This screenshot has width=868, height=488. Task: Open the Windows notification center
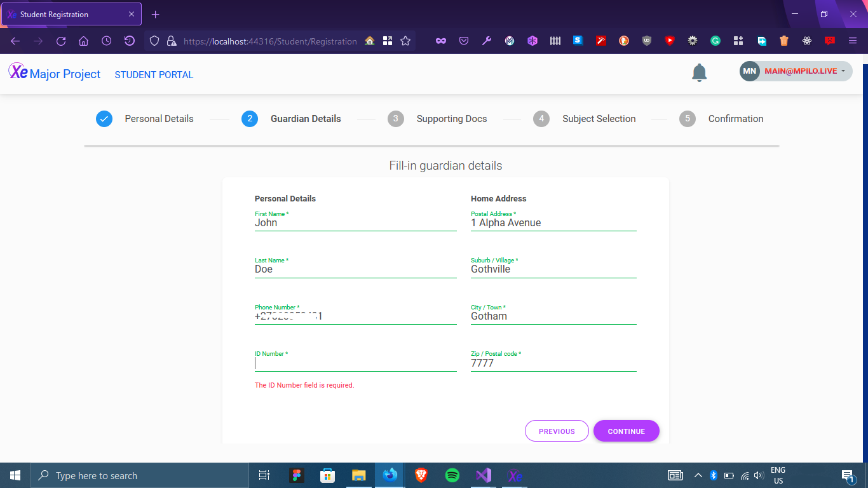tap(847, 475)
